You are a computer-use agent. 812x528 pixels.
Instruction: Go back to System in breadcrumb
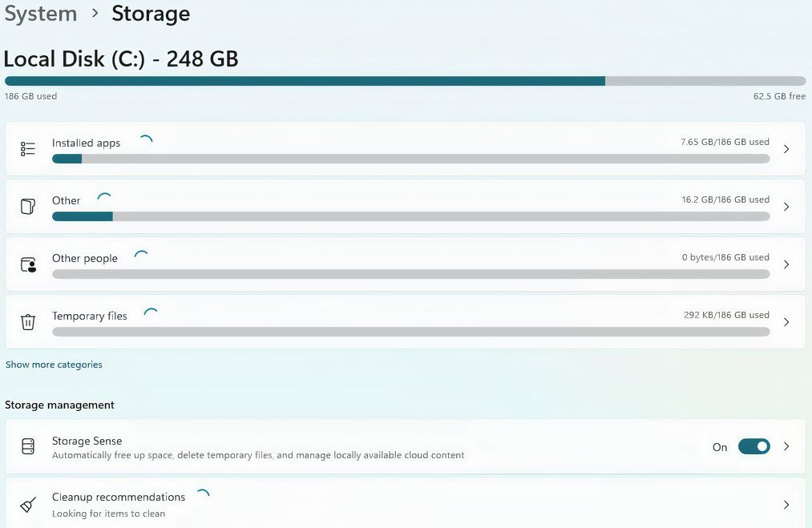pos(41,14)
